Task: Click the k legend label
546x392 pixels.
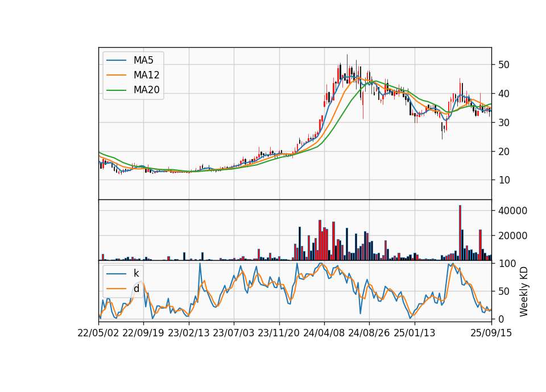Action: (136, 273)
